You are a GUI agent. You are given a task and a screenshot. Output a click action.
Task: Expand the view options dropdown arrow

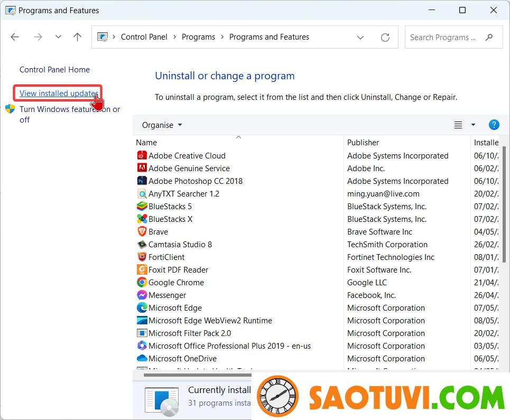coord(473,125)
